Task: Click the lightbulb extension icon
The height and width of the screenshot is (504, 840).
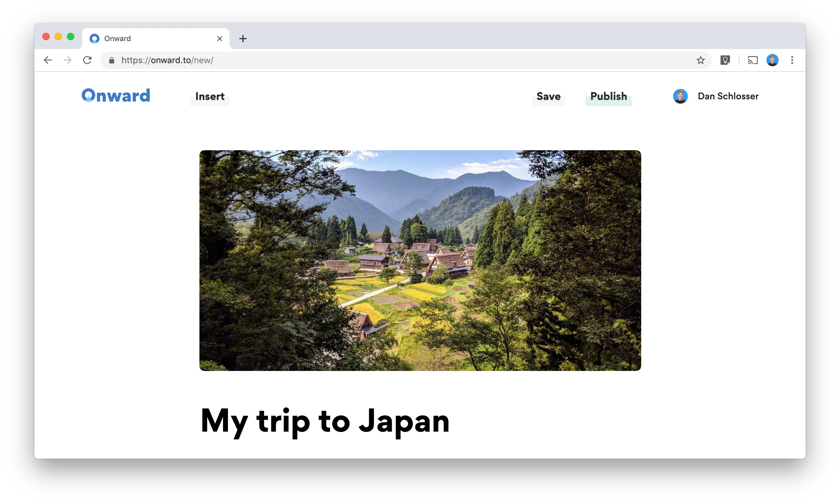Action: [x=725, y=60]
